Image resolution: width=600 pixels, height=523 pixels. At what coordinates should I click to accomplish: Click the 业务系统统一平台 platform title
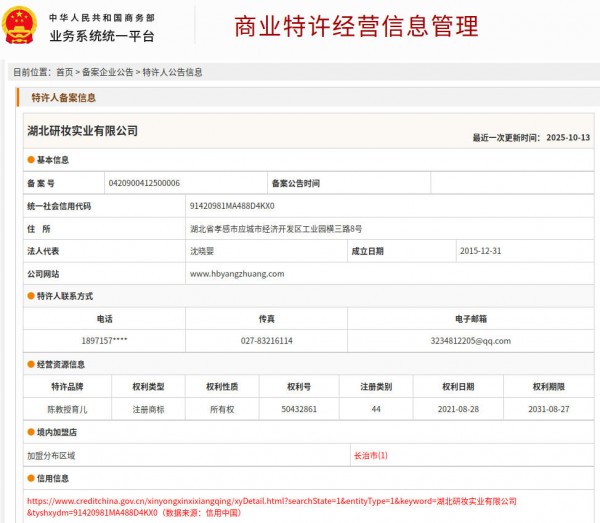click(102, 36)
